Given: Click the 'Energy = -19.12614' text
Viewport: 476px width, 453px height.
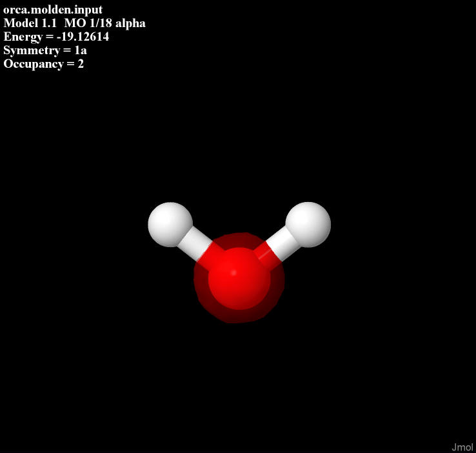Looking at the screenshot, I should click(x=56, y=37).
